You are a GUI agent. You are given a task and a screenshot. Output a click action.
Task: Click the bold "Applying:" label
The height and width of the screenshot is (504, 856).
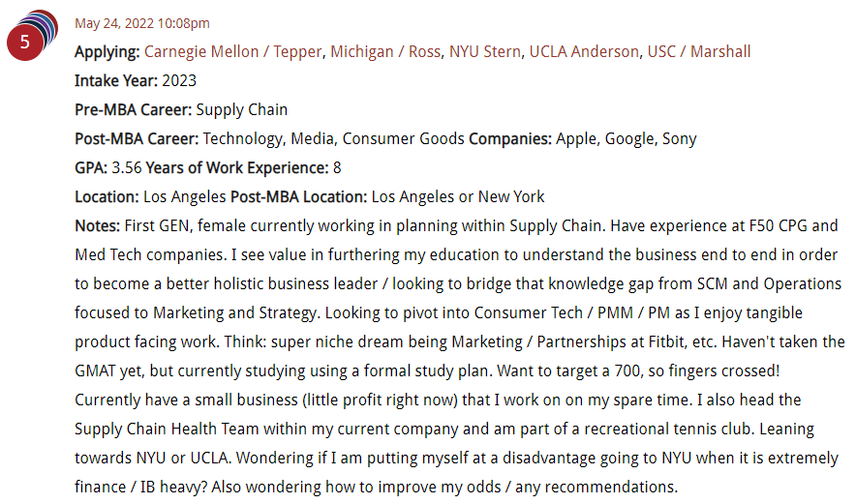(x=107, y=51)
